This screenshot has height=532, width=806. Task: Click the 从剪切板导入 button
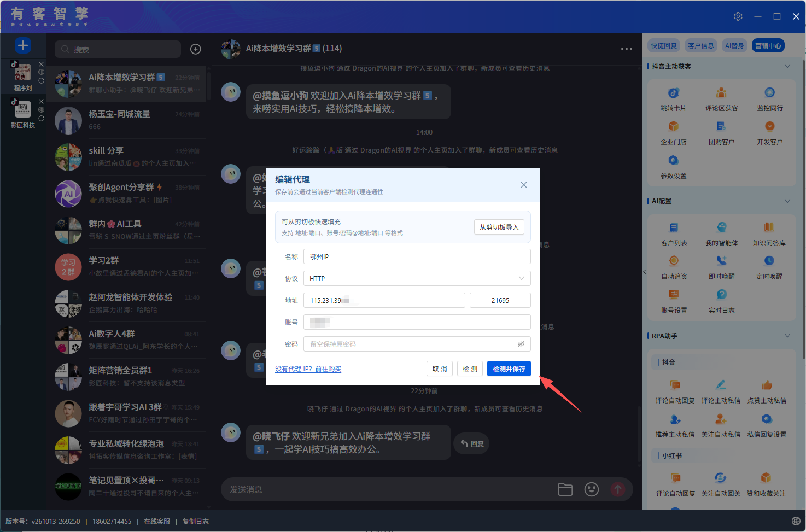pos(499,227)
